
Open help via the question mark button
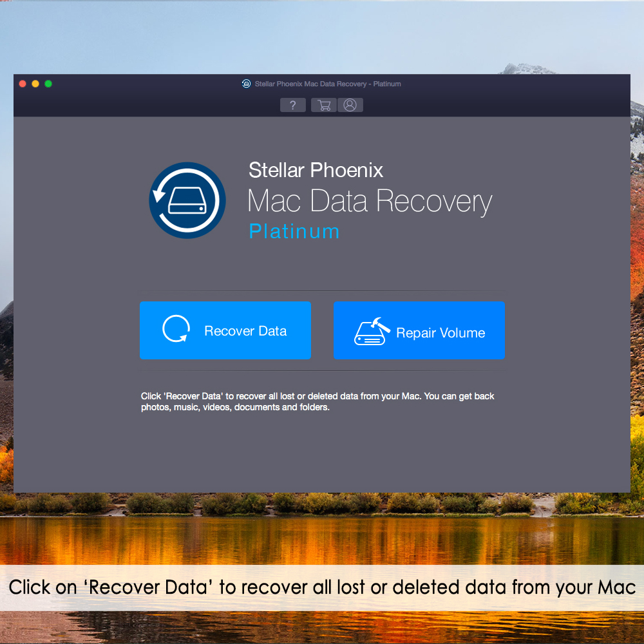click(292, 105)
